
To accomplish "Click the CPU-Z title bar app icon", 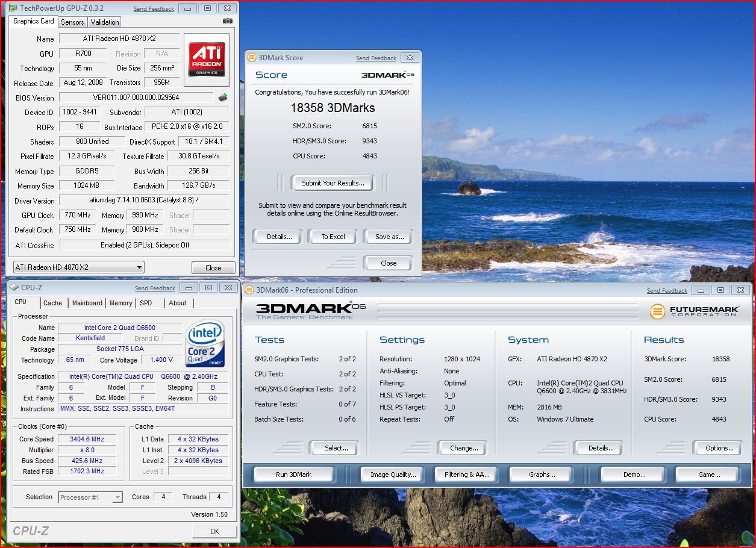I will click(x=14, y=288).
